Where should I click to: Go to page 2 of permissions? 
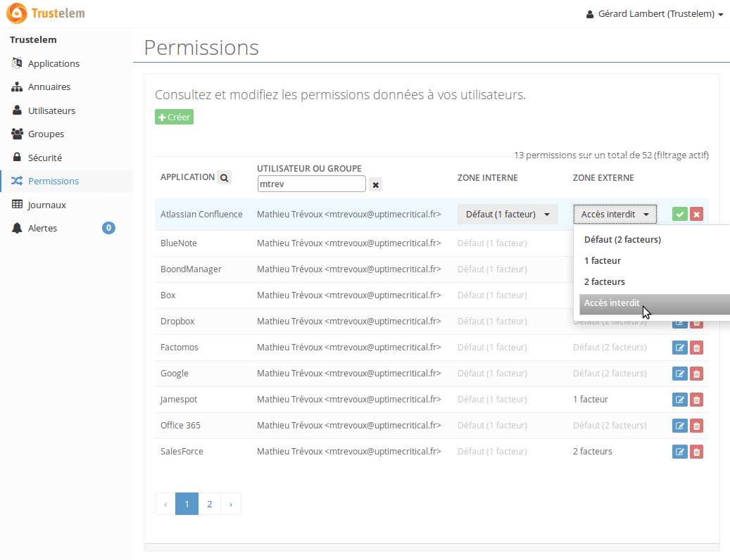pyautogui.click(x=210, y=504)
